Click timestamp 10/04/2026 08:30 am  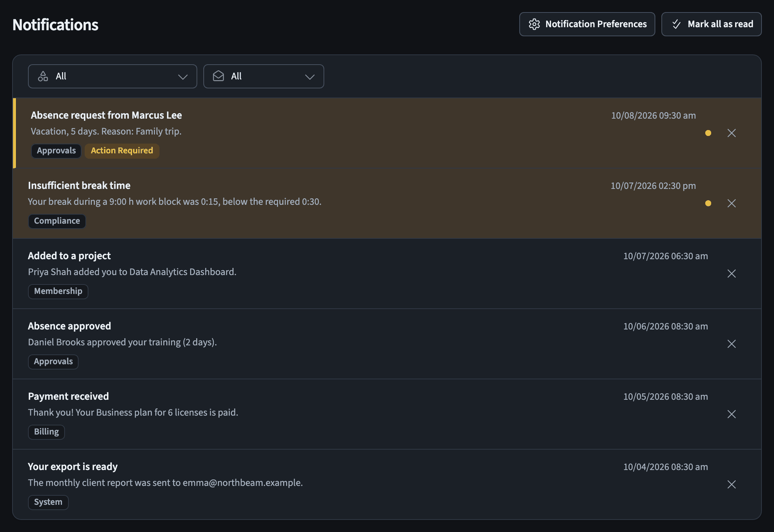click(x=666, y=467)
